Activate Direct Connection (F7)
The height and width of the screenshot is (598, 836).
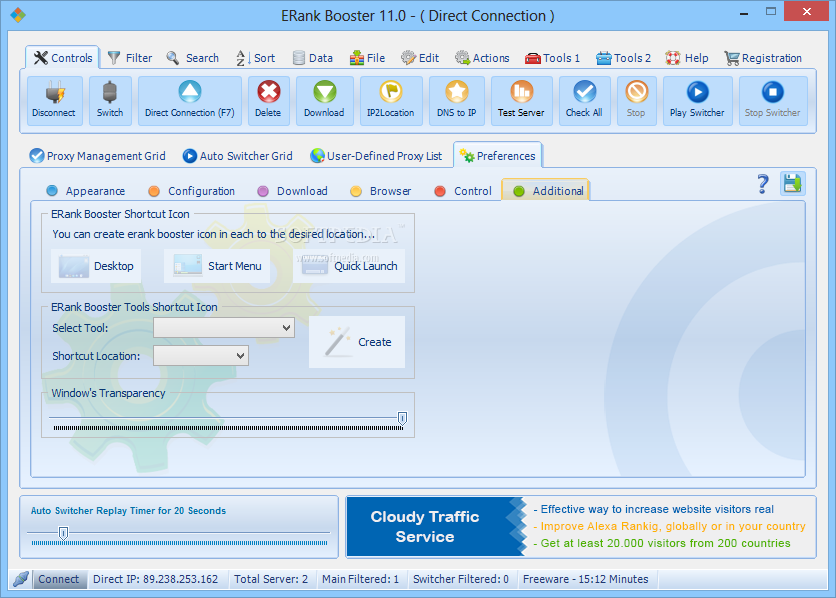190,100
